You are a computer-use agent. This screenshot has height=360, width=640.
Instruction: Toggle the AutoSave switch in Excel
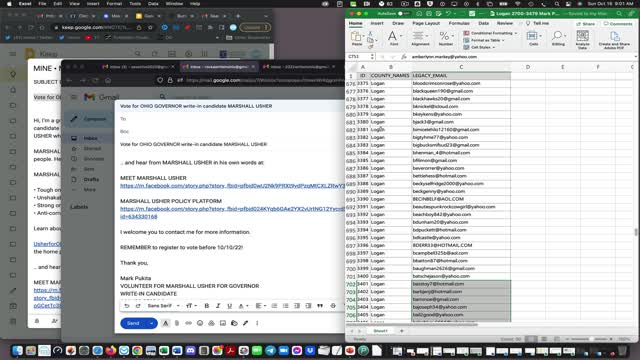[403, 13]
